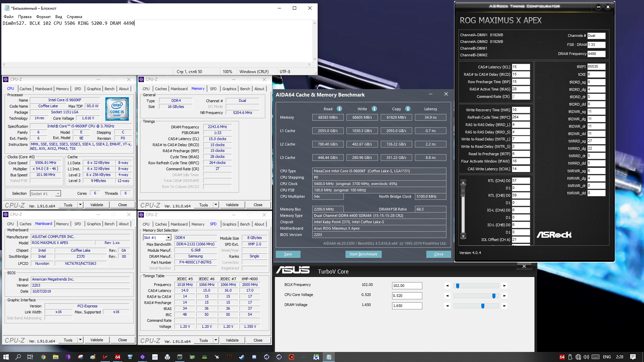Viewport: 644px width, 362px height.
Task: Click Validate in CPU tab CPU-Z window
Action: coord(97,205)
